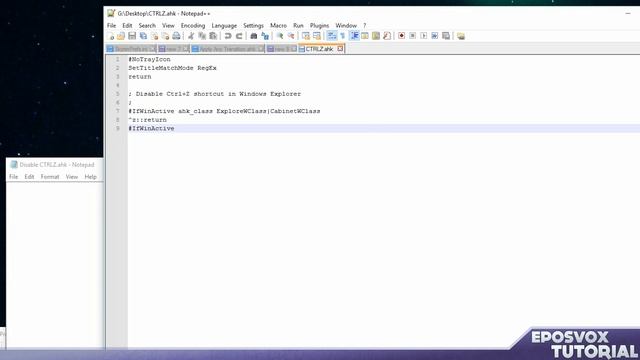This screenshot has height=360, width=640.
Task: Open the Plugins menu
Action: [319, 25]
